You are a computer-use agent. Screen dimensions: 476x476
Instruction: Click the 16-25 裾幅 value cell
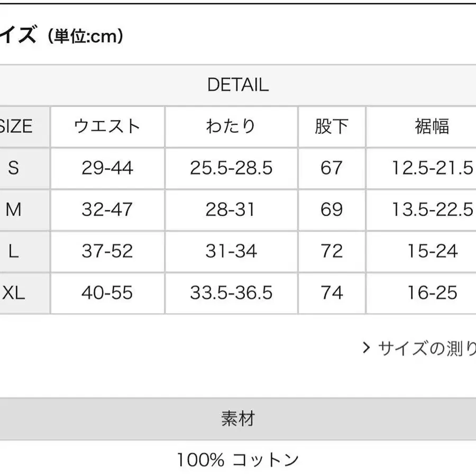(432, 292)
